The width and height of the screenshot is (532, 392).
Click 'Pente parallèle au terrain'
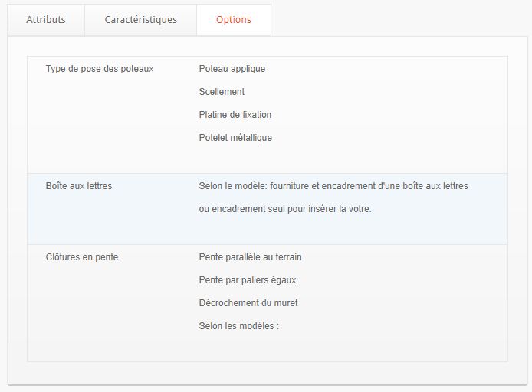click(255, 257)
